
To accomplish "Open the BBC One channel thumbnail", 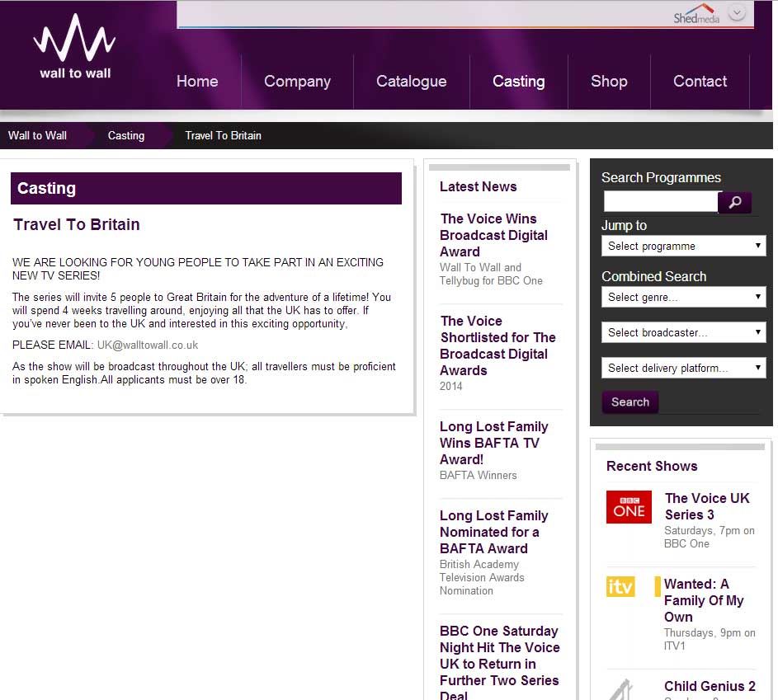I will (x=629, y=507).
